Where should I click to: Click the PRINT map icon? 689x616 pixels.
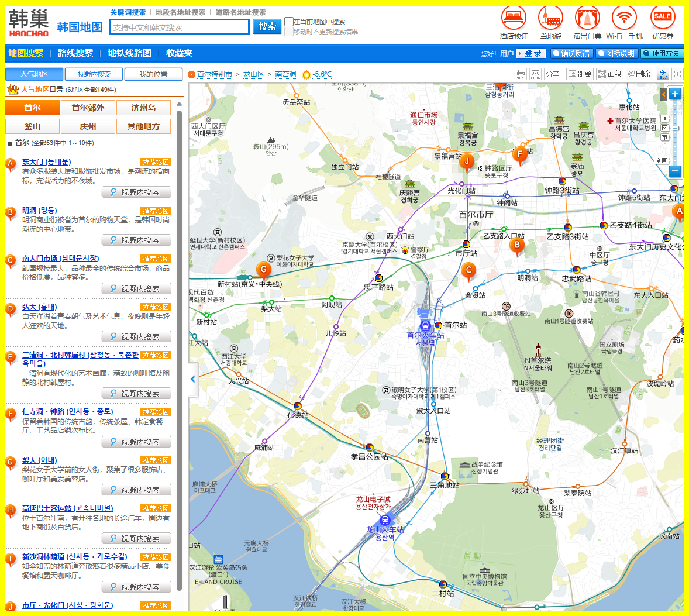click(521, 74)
